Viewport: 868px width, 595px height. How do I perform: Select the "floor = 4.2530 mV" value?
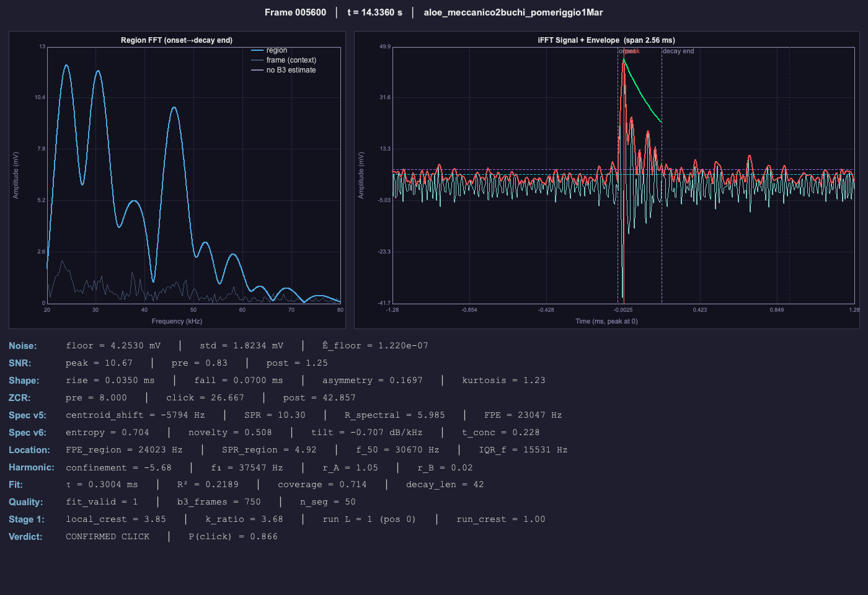pos(113,346)
